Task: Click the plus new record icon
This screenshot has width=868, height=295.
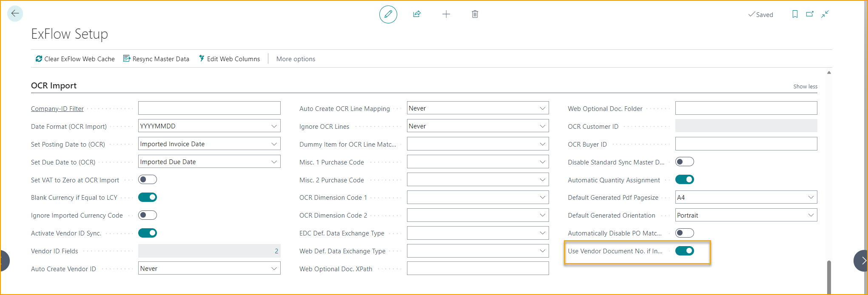Action: click(x=446, y=14)
